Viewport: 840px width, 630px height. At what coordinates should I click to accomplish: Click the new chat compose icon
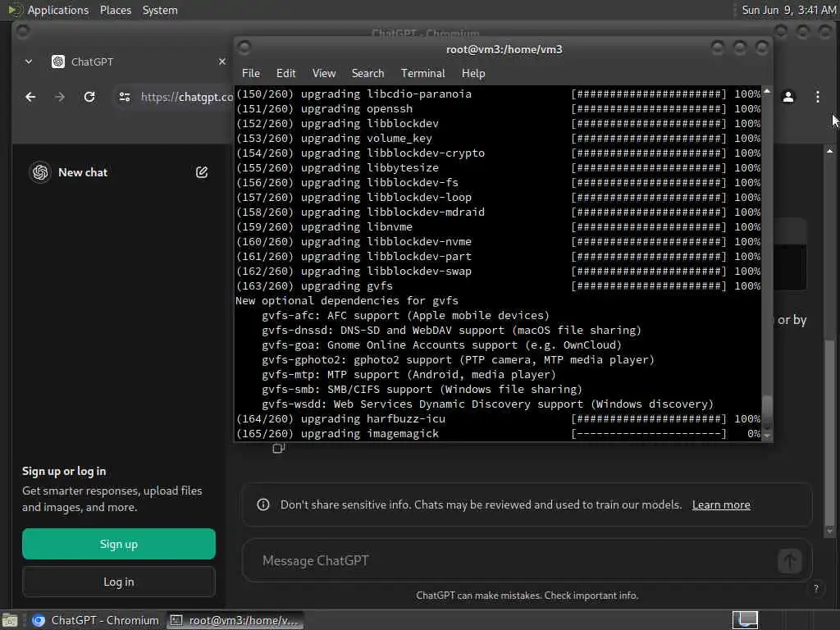click(x=202, y=172)
